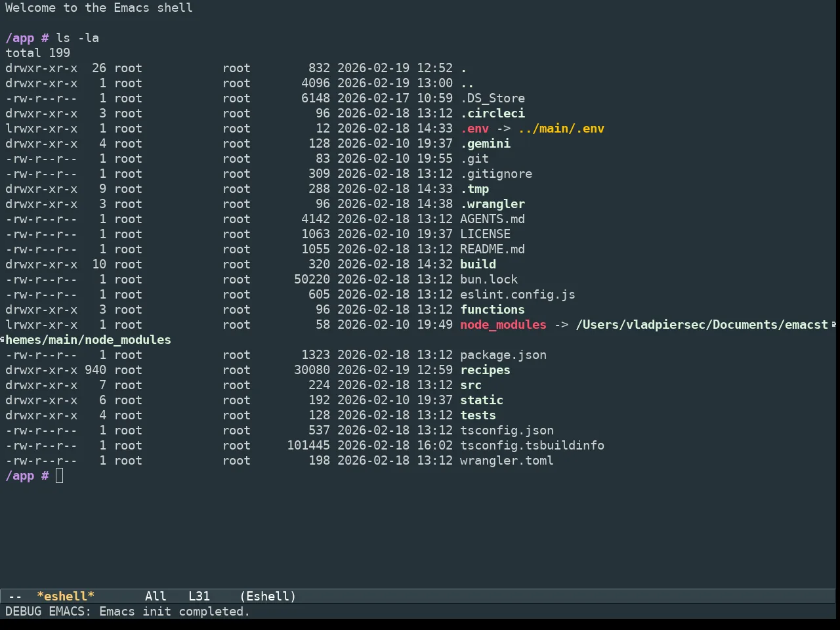Click the wrangler.toml file name

[507, 461]
